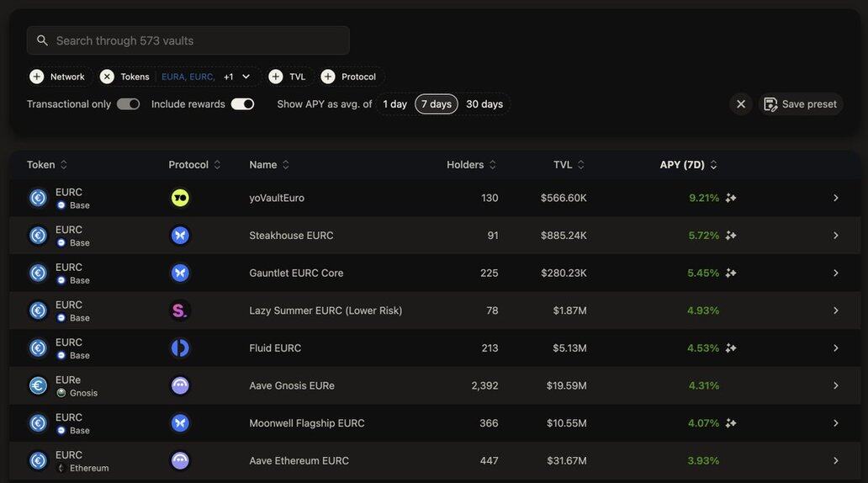Viewport: 868px width, 483px height.
Task: Click the yoVaultEuro protocol logo
Action: [x=180, y=198]
